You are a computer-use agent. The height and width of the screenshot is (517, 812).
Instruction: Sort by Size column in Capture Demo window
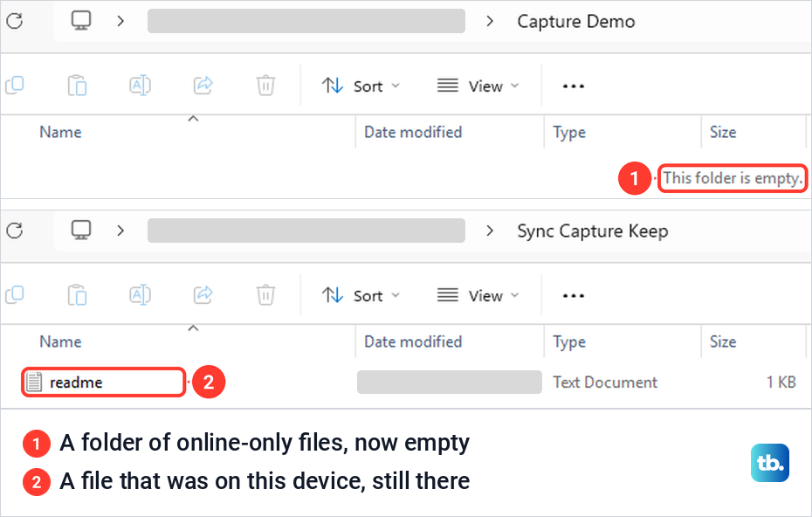723,132
